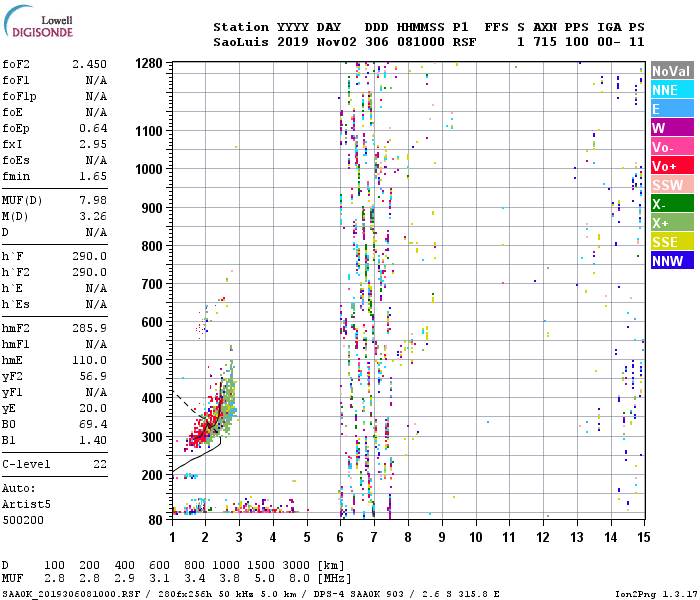
Task: Select the NNE cyan legend swatch
Action: point(672,90)
